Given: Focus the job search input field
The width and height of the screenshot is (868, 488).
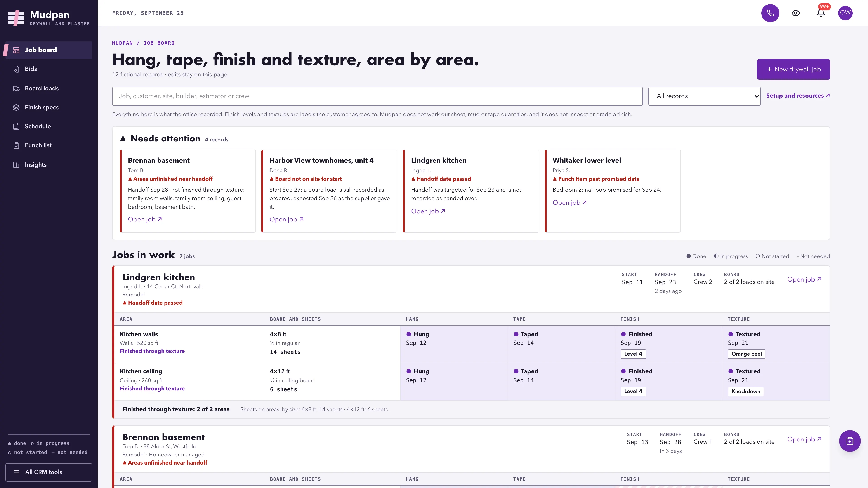Looking at the screenshot, I should [x=377, y=96].
